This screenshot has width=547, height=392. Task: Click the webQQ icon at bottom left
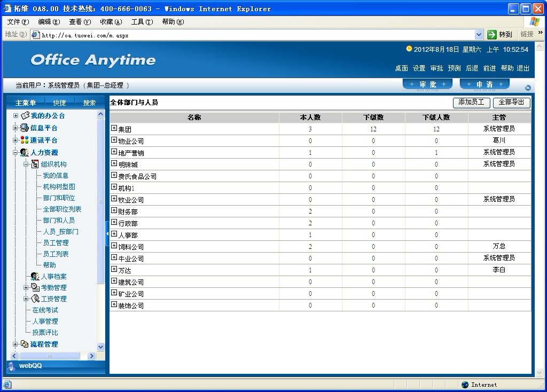[11, 366]
